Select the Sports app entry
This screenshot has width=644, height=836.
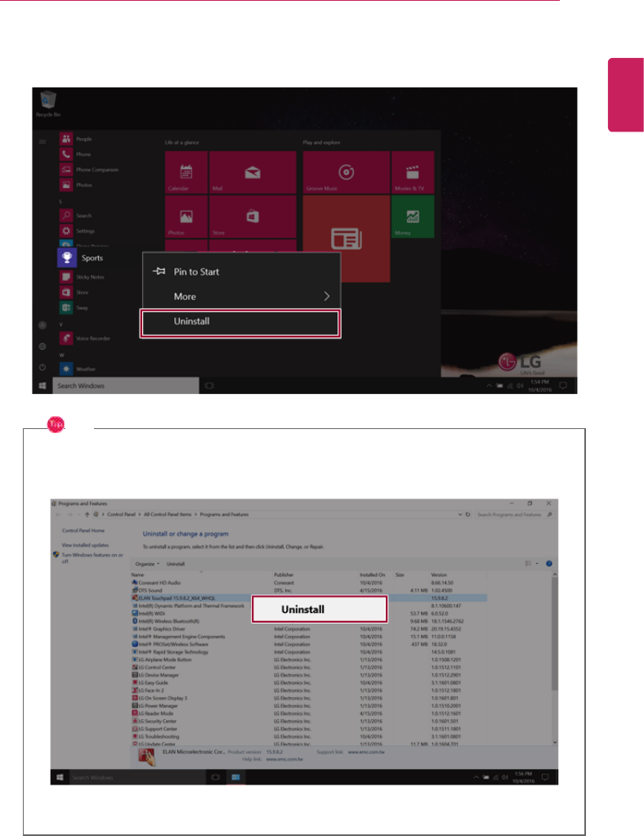point(80,257)
